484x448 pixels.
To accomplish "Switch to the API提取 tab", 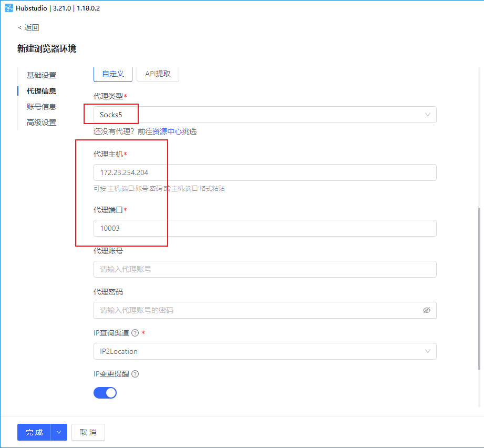I will pos(158,74).
